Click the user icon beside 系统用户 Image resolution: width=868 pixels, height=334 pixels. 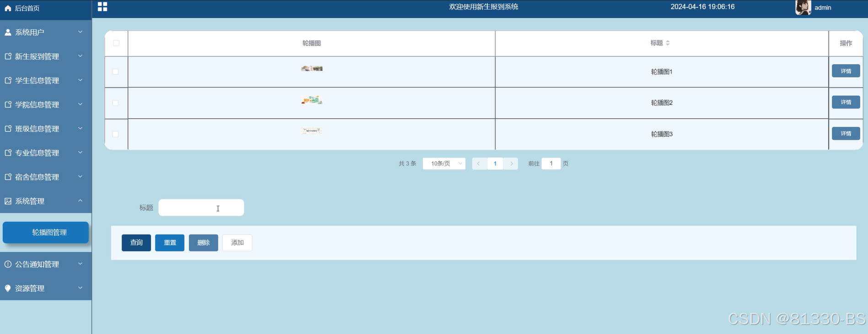tap(8, 32)
